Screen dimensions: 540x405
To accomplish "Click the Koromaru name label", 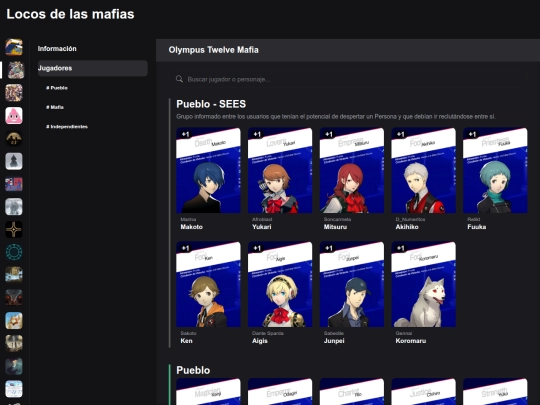I will (x=411, y=341).
